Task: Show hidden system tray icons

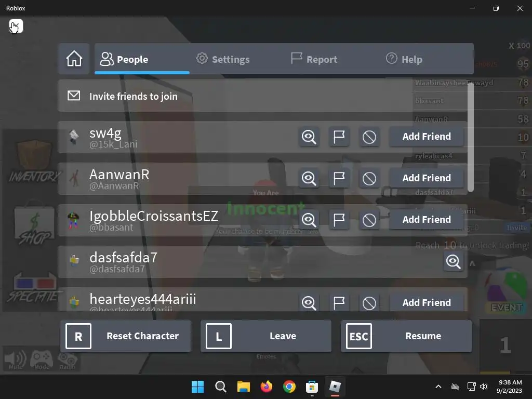Action: coord(438,387)
